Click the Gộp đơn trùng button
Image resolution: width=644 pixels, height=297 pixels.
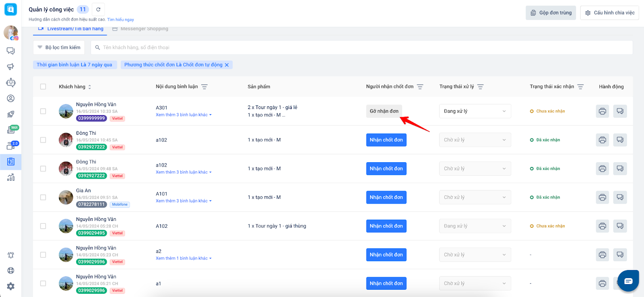tap(551, 13)
